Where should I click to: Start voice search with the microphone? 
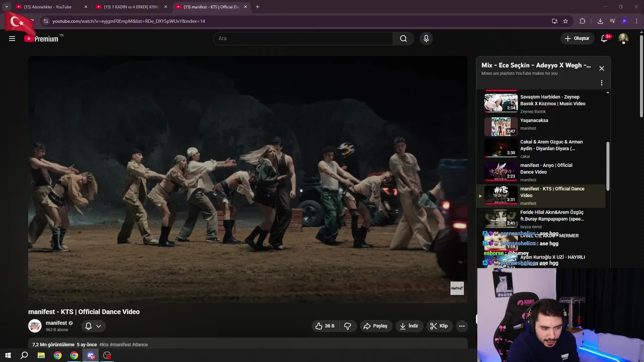pyautogui.click(x=426, y=39)
